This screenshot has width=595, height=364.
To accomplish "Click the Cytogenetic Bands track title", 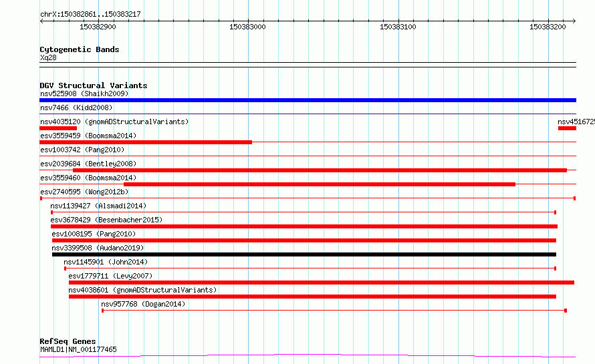I will (x=80, y=49).
